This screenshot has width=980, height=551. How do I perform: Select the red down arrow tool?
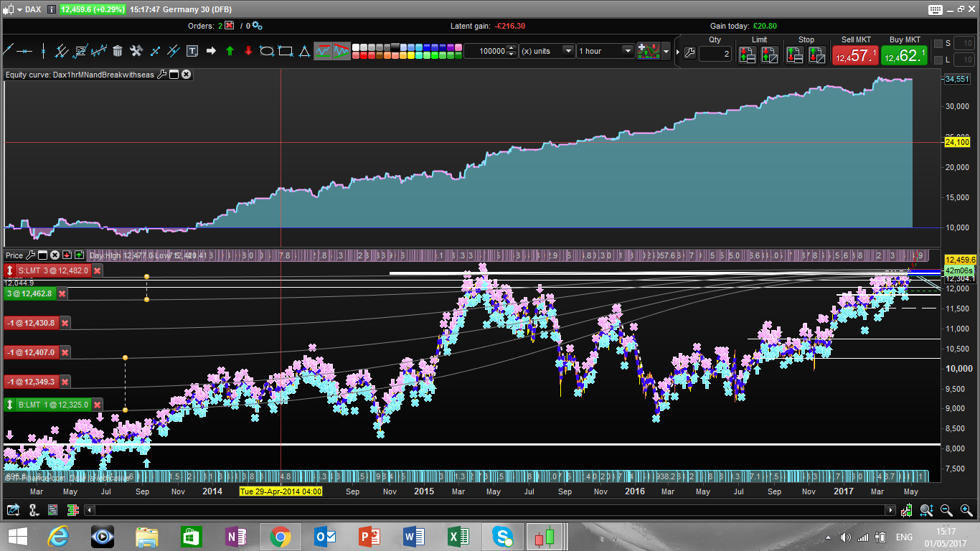pos(248,51)
